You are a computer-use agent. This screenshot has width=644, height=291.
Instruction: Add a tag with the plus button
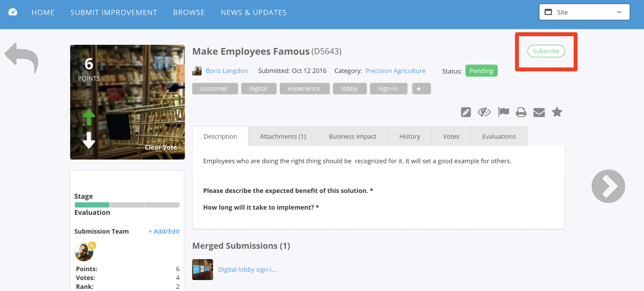[421, 89]
